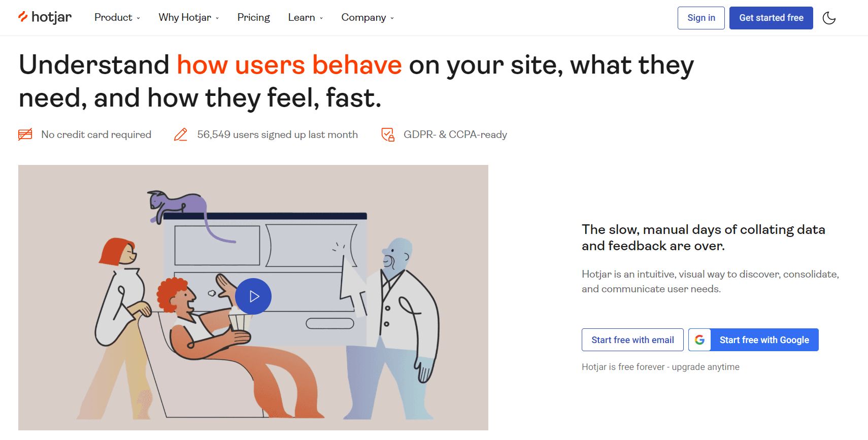Click the Google G icon
This screenshot has height=440, width=868.
pyautogui.click(x=700, y=340)
